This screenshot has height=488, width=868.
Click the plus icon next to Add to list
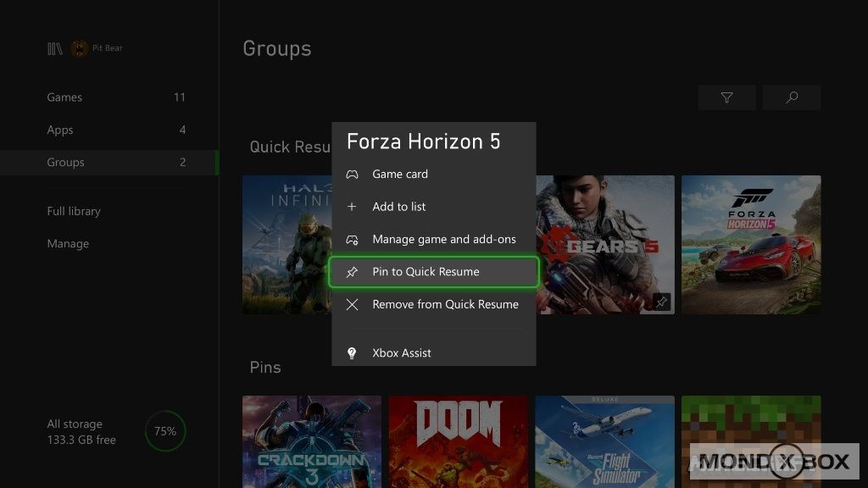click(x=352, y=207)
